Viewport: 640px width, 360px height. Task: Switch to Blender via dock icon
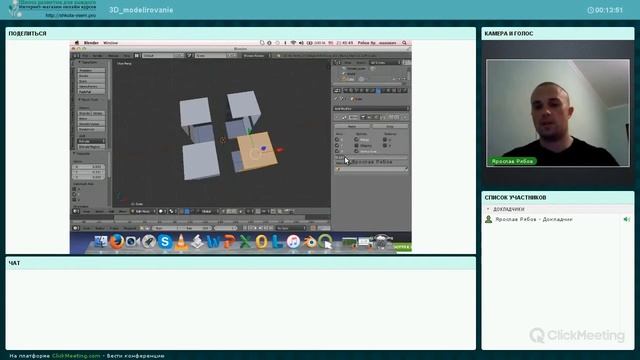pos(310,242)
